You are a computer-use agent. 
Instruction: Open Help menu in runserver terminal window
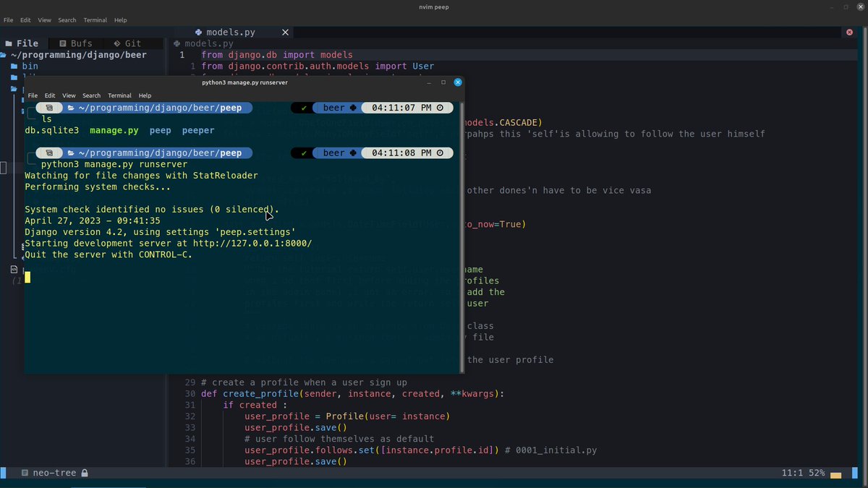pyautogui.click(x=145, y=95)
